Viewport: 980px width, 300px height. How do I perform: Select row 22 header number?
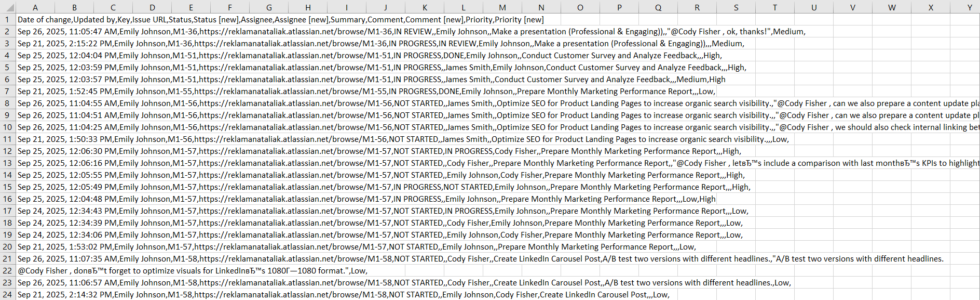pos(8,271)
